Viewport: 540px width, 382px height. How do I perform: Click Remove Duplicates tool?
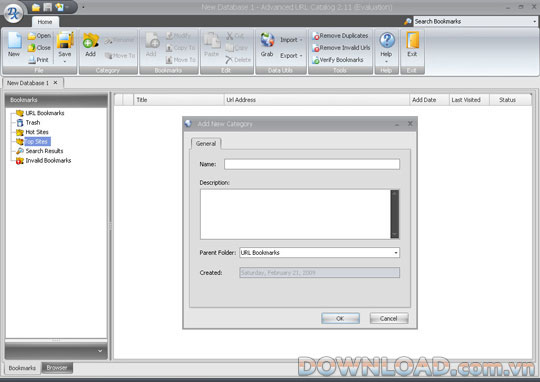340,36
